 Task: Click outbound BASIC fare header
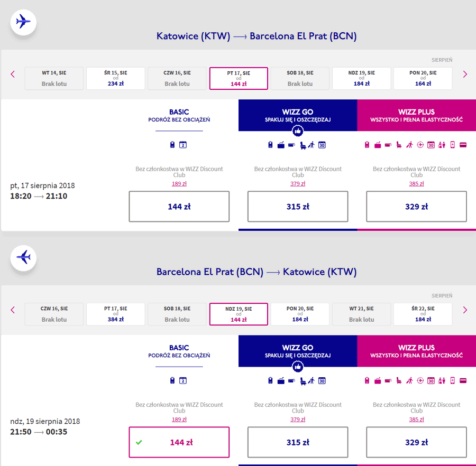179,116
